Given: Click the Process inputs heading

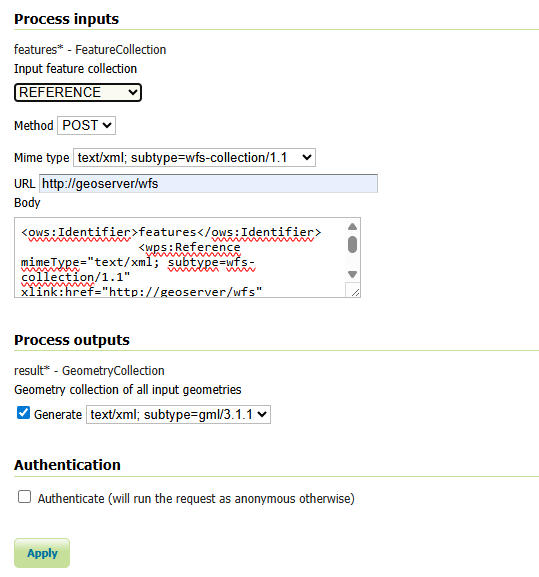Looking at the screenshot, I should [67, 19].
